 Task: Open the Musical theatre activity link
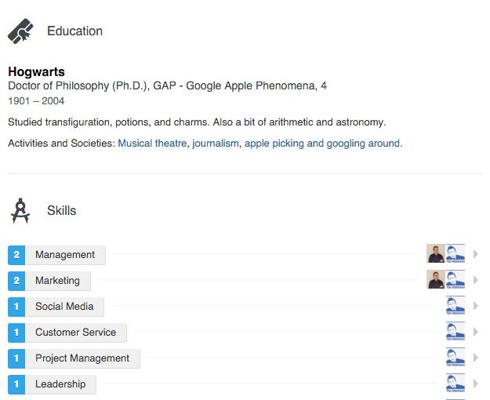[x=152, y=143]
